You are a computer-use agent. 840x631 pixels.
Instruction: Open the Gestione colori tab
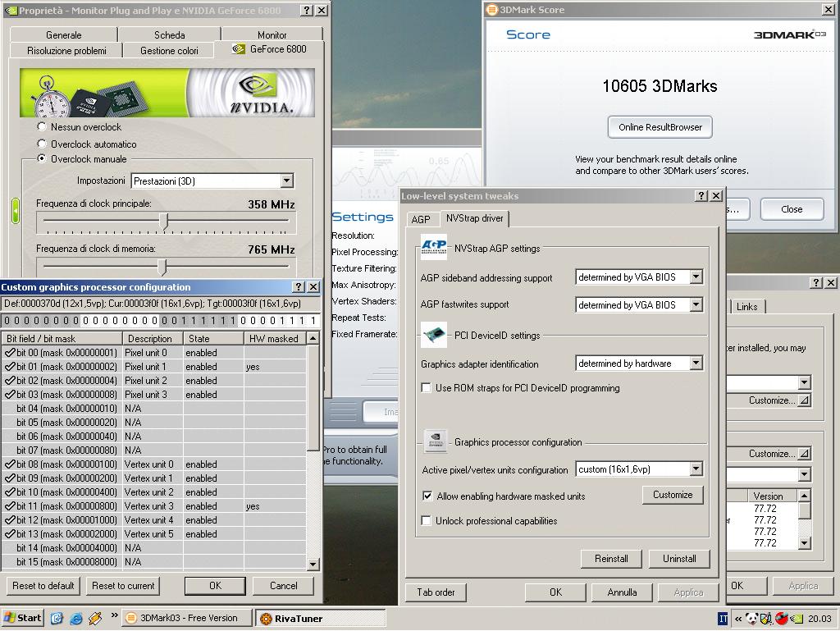(x=169, y=51)
